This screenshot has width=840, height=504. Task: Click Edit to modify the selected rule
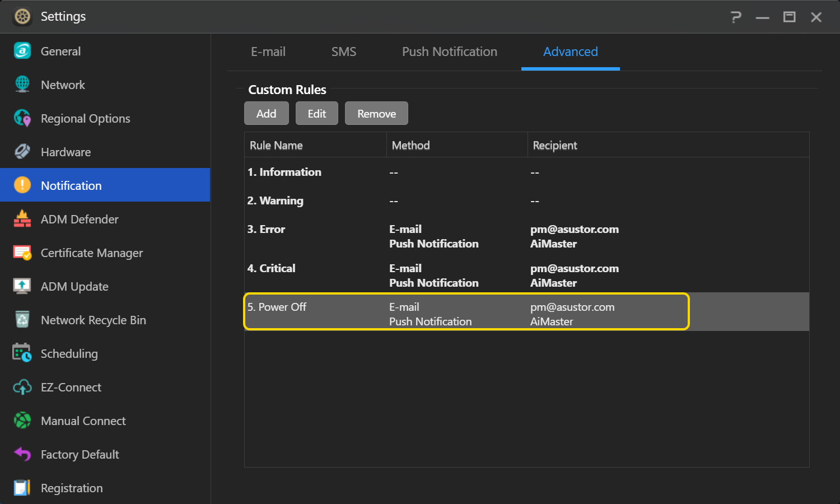(x=317, y=113)
